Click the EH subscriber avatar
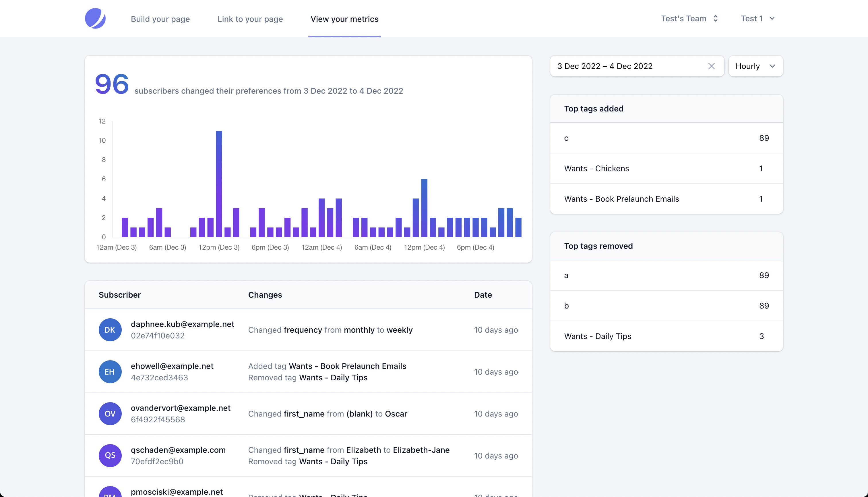 [110, 372]
